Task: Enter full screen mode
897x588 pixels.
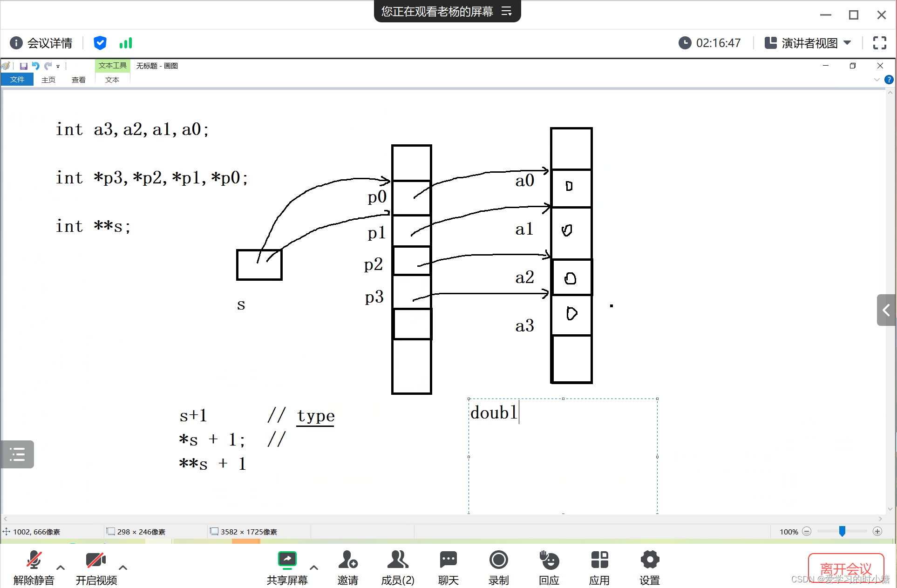Action: [879, 43]
